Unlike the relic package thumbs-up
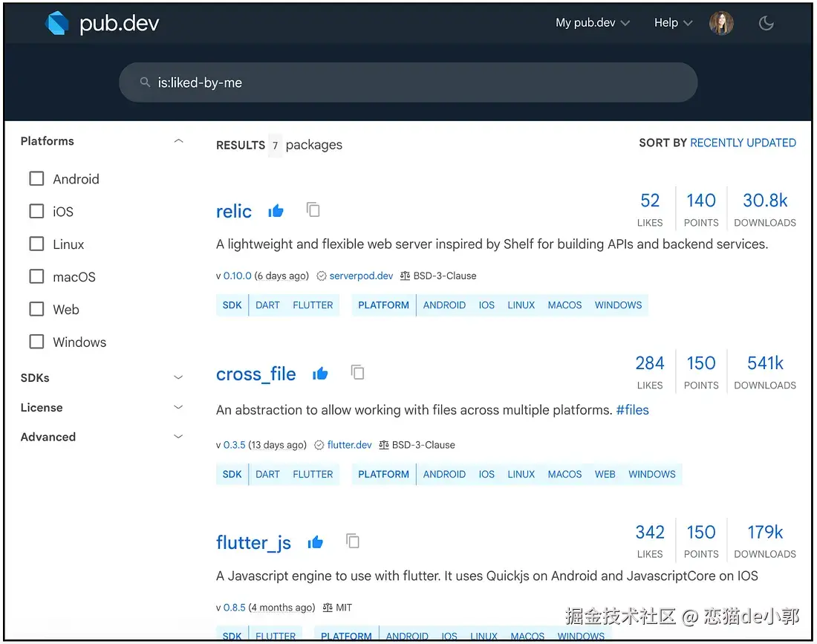817x644 pixels. coord(276,211)
